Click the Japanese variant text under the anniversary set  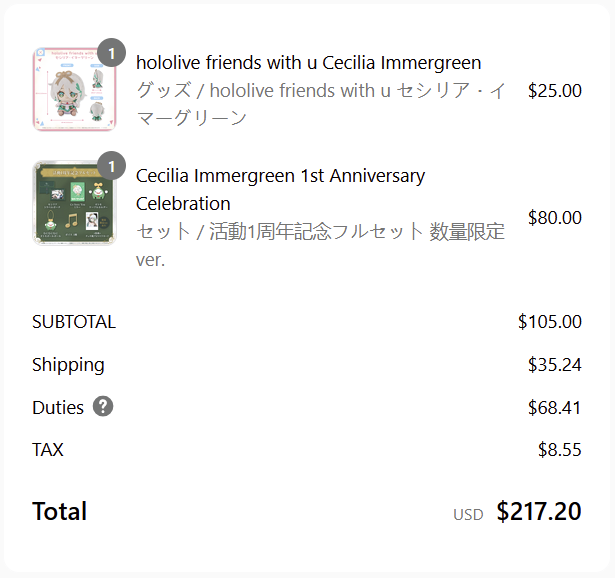pyautogui.click(x=320, y=245)
